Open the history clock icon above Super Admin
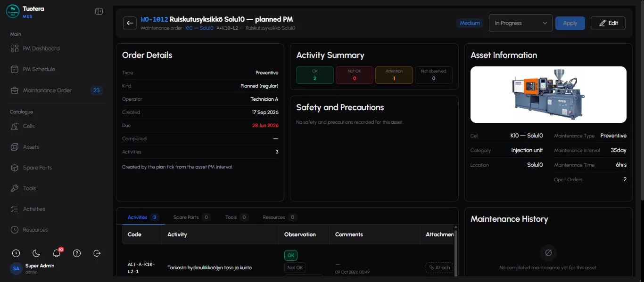644x282 pixels. (16, 253)
